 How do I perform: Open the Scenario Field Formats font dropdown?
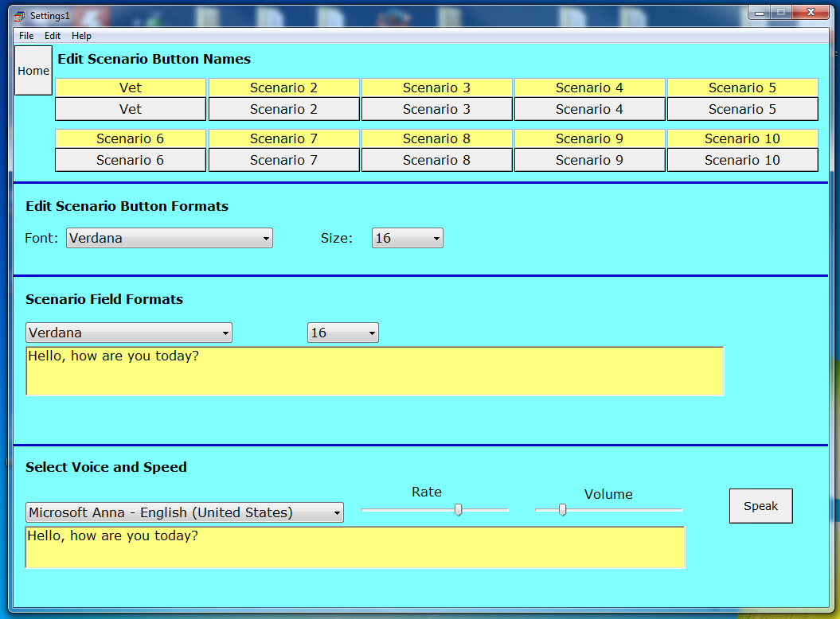(x=128, y=333)
